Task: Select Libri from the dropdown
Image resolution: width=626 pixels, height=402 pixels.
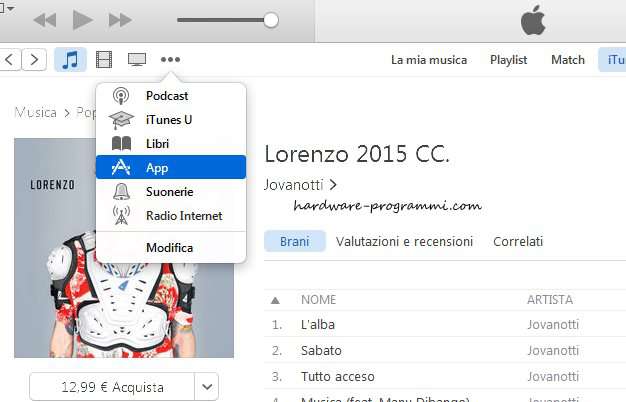Action: point(171,143)
